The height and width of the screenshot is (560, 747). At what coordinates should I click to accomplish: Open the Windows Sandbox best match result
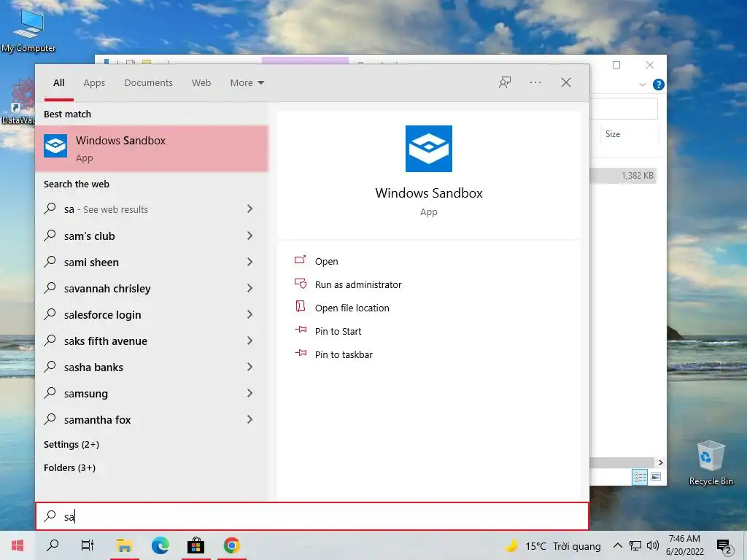152,149
